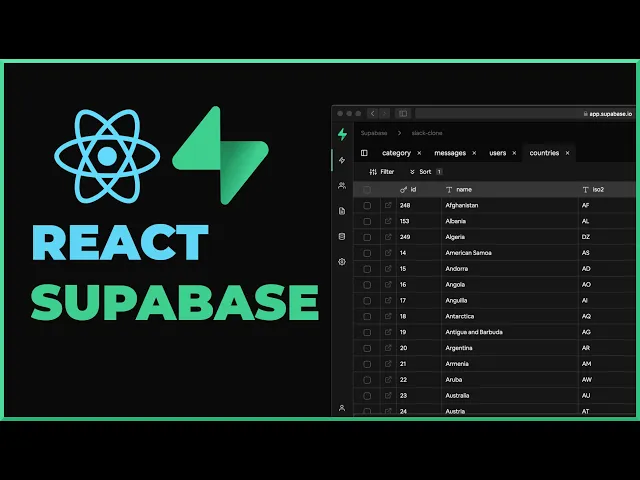Tick the Argentina row checkbox
Viewport: 640px width, 480px height.
[367, 349]
